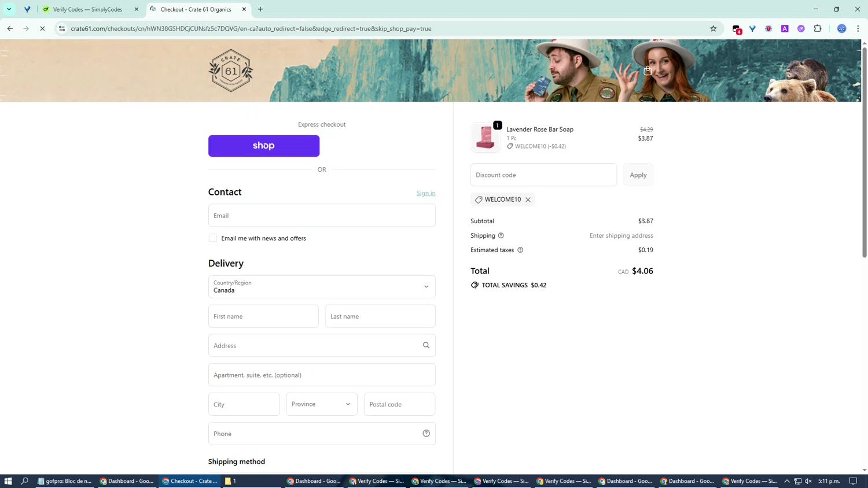Go back to previous page
The height and width of the screenshot is (488, 868).
point(10,28)
